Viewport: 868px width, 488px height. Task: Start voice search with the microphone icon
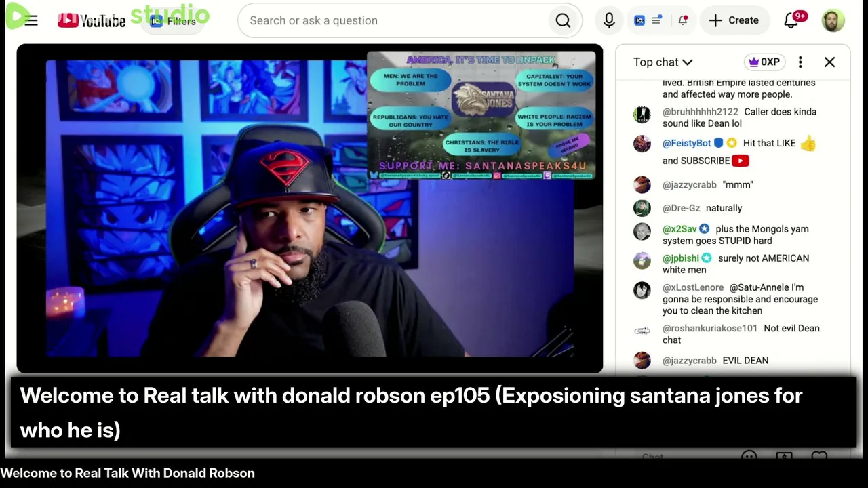point(609,20)
